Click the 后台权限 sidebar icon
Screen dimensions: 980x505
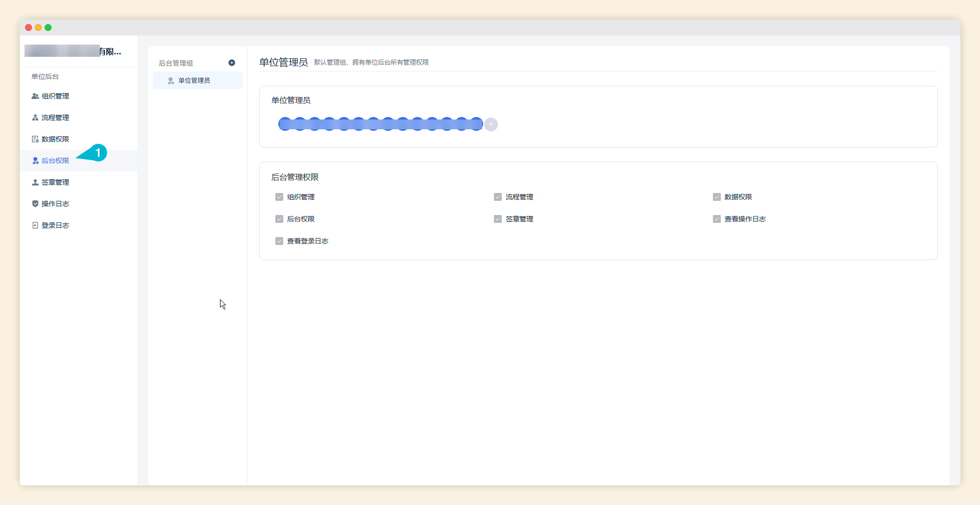tap(35, 161)
